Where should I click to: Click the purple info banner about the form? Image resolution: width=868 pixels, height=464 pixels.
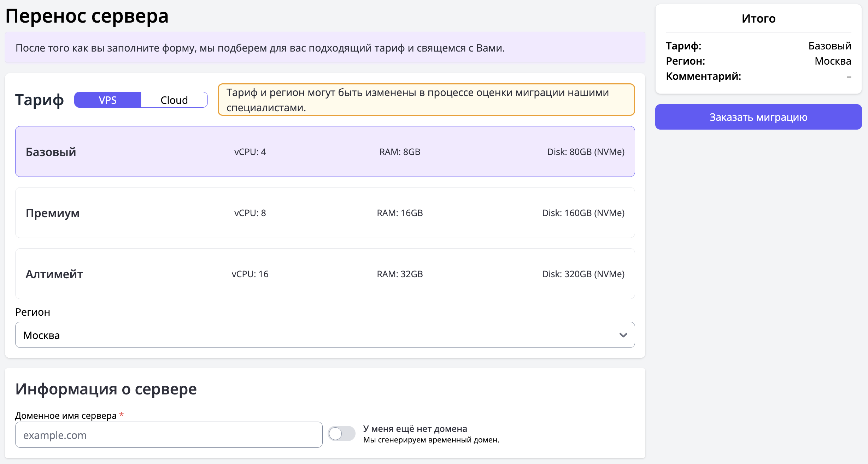click(325, 48)
